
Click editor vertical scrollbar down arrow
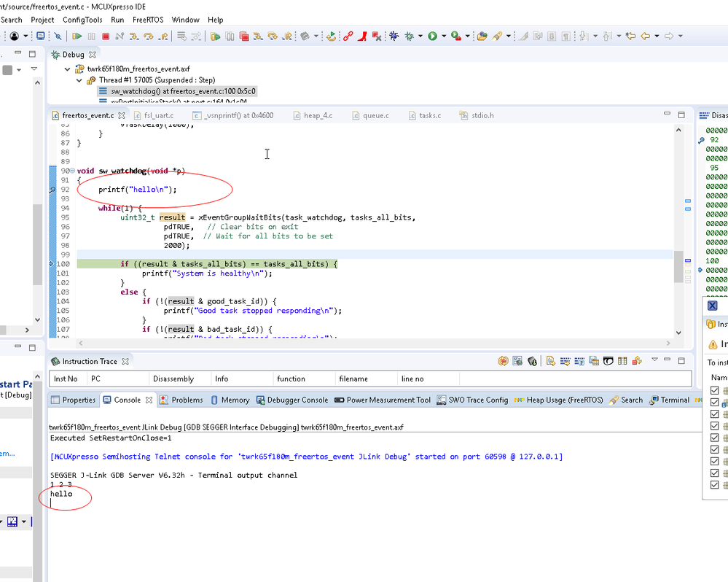(678, 333)
